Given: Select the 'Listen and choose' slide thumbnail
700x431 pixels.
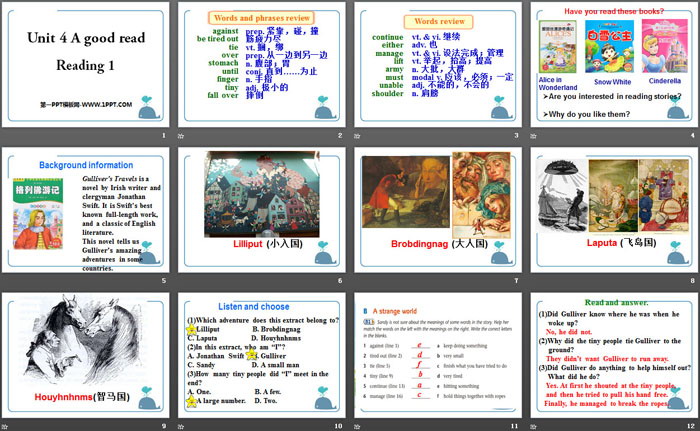Looking at the screenshot, I should point(262,355).
